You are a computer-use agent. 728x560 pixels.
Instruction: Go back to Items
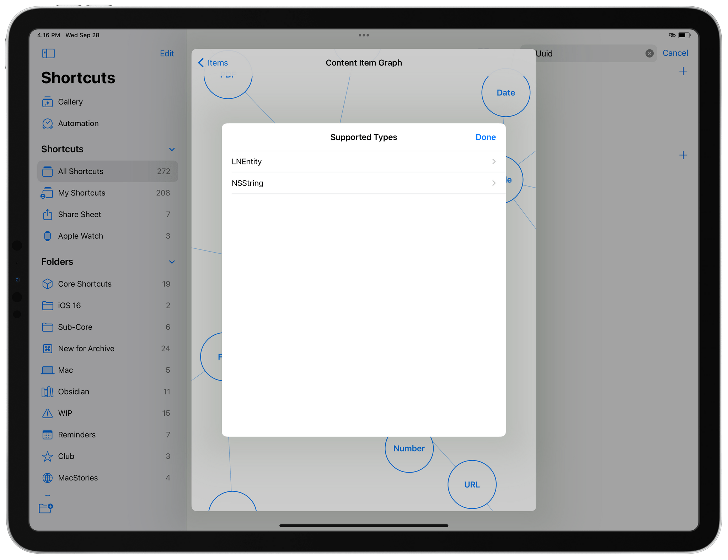coord(213,63)
